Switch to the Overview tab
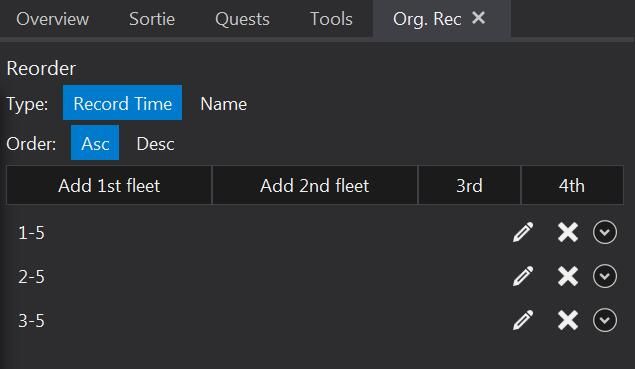This screenshot has height=369, width=635. coord(52,19)
